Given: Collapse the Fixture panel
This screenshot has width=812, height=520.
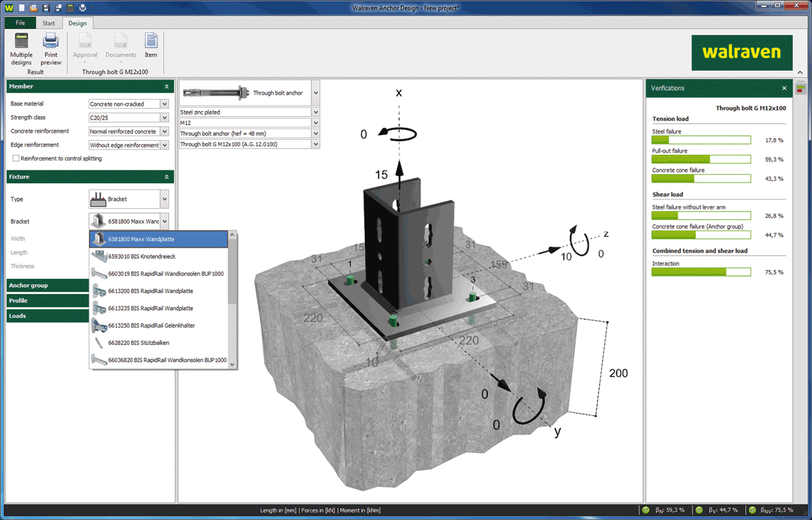Looking at the screenshot, I should click(x=167, y=177).
